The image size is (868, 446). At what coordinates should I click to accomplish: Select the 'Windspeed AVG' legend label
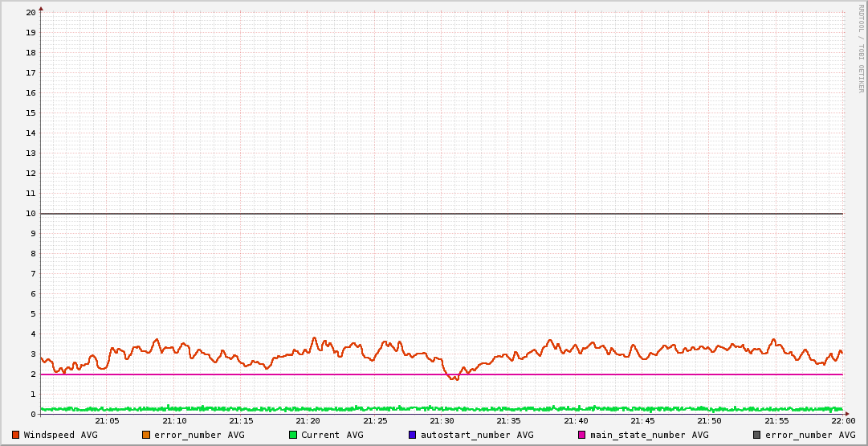pyautogui.click(x=60, y=435)
